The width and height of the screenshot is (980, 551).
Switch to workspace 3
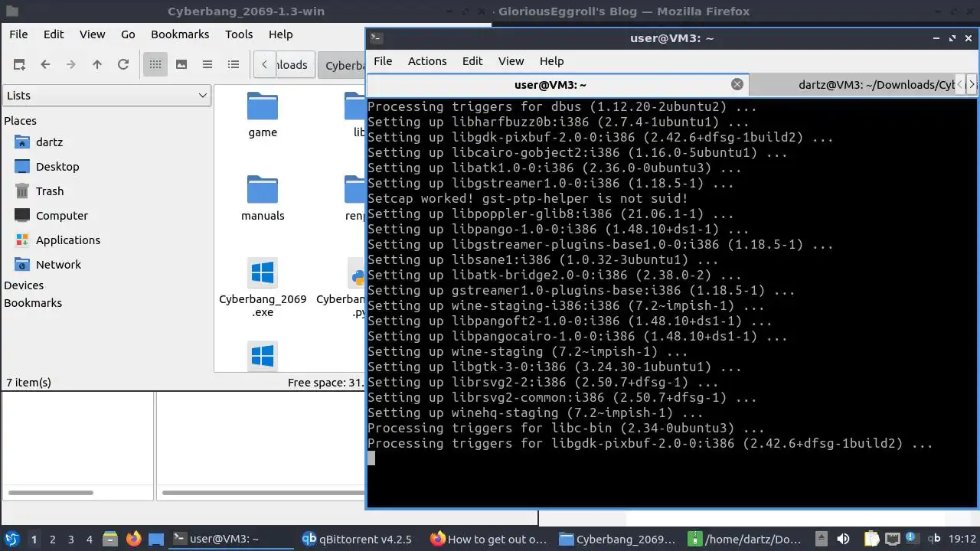pyautogui.click(x=70, y=539)
